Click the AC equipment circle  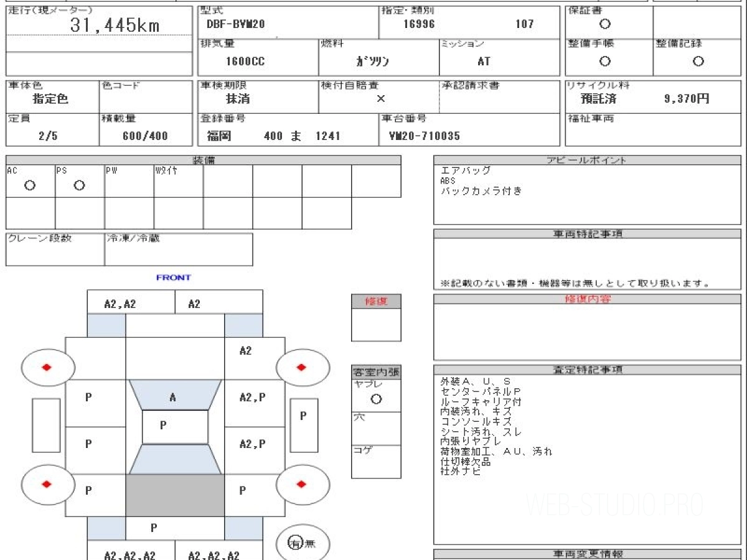tap(30, 185)
